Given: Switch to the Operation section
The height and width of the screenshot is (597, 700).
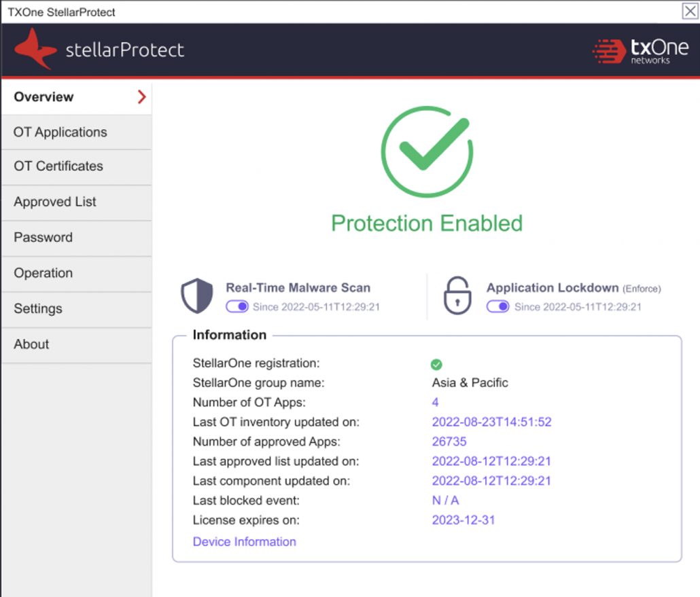Looking at the screenshot, I should pyautogui.click(x=43, y=273).
